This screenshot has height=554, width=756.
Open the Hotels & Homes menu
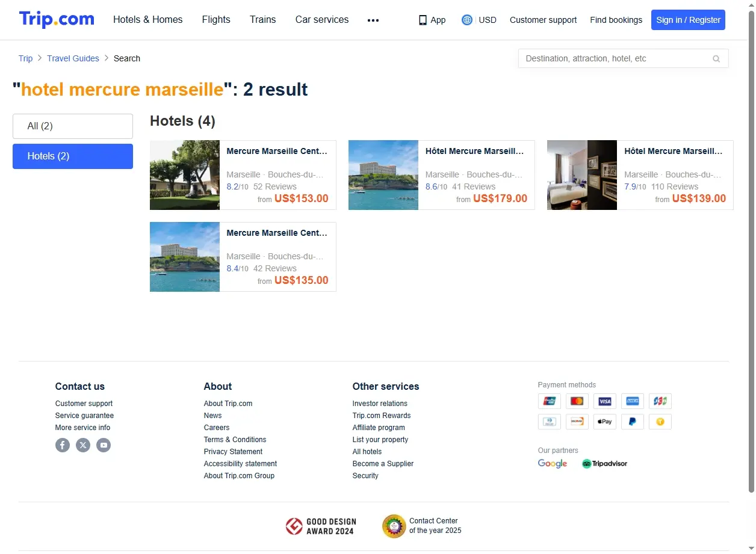point(147,19)
